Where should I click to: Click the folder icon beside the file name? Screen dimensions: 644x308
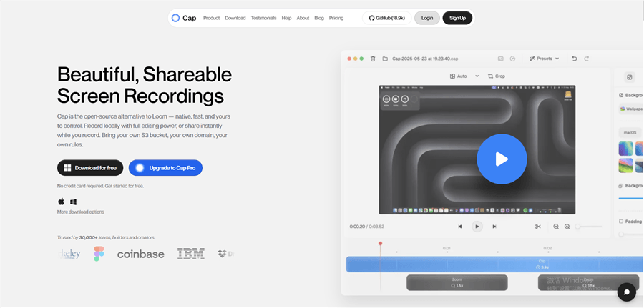tap(385, 59)
